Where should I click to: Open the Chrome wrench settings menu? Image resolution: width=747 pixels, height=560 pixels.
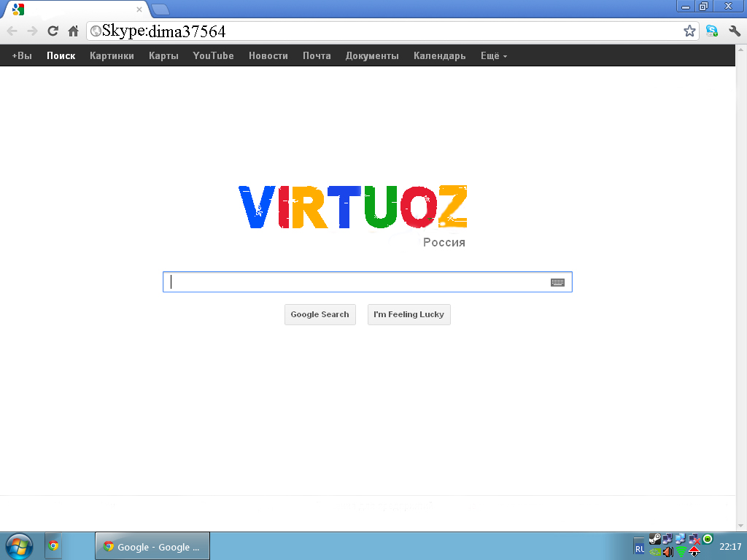pyautogui.click(x=734, y=31)
